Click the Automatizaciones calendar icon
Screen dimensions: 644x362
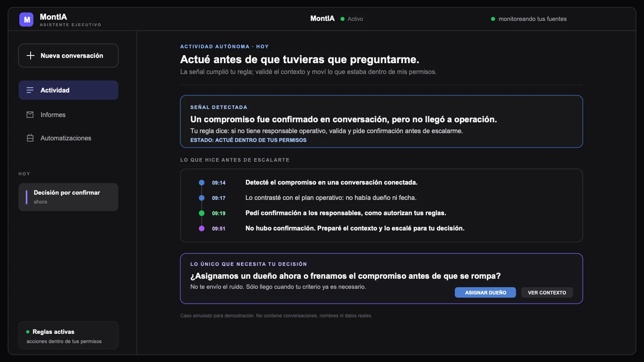pyautogui.click(x=30, y=138)
